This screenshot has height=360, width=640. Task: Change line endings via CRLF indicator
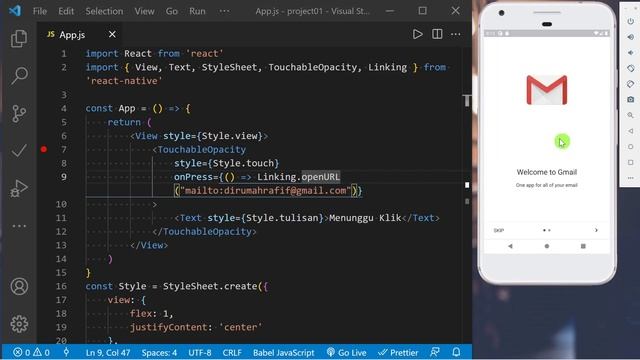[x=232, y=352]
